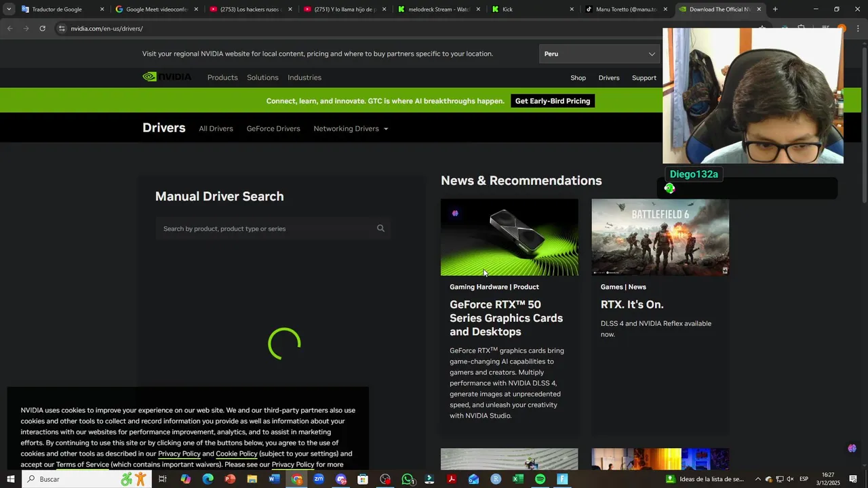Open the site information icon in address bar
This screenshot has height=488, width=868.
(61, 28)
